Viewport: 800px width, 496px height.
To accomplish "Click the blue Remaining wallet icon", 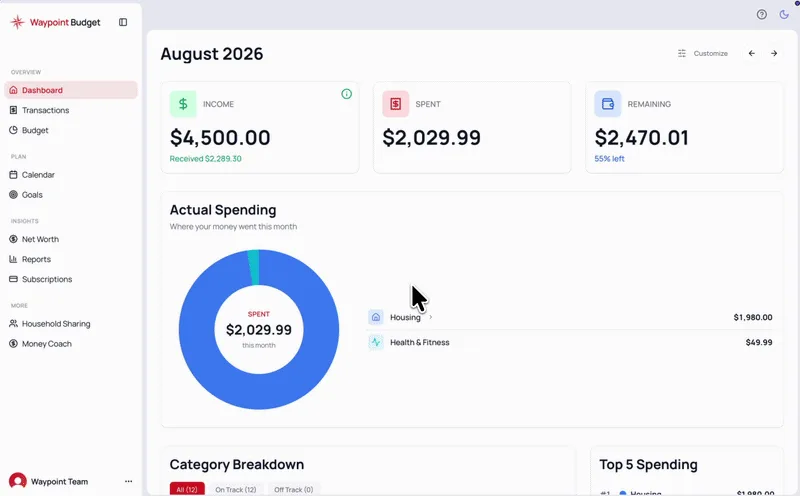I will pyautogui.click(x=608, y=104).
